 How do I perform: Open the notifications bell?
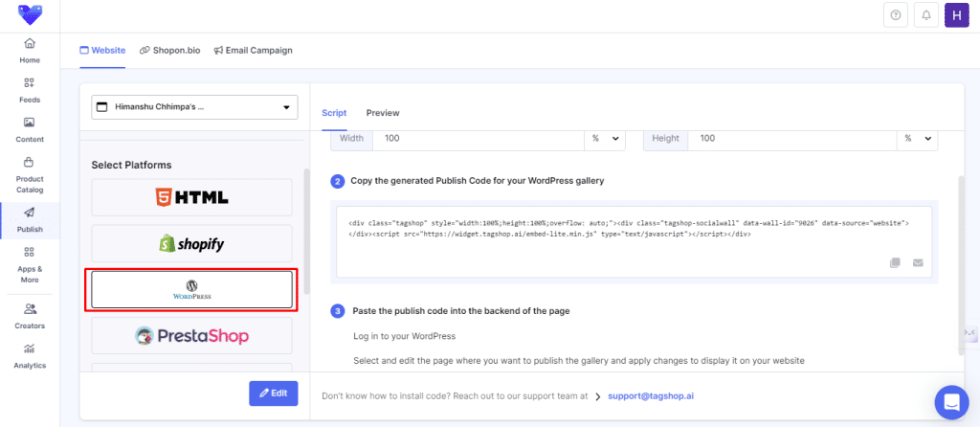click(925, 15)
